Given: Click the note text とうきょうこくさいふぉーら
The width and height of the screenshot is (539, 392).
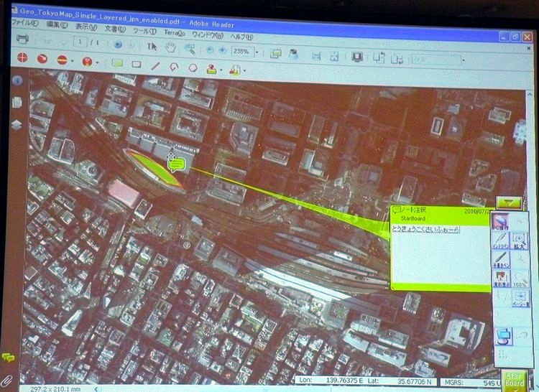Looking at the screenshot, I should pos(425,229).
